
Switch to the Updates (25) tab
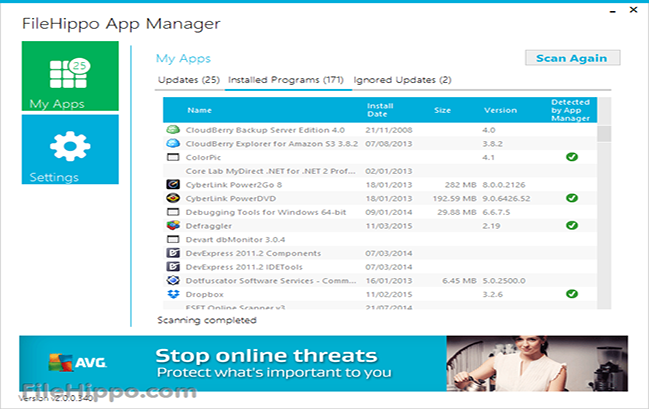[x=189, y=80]
